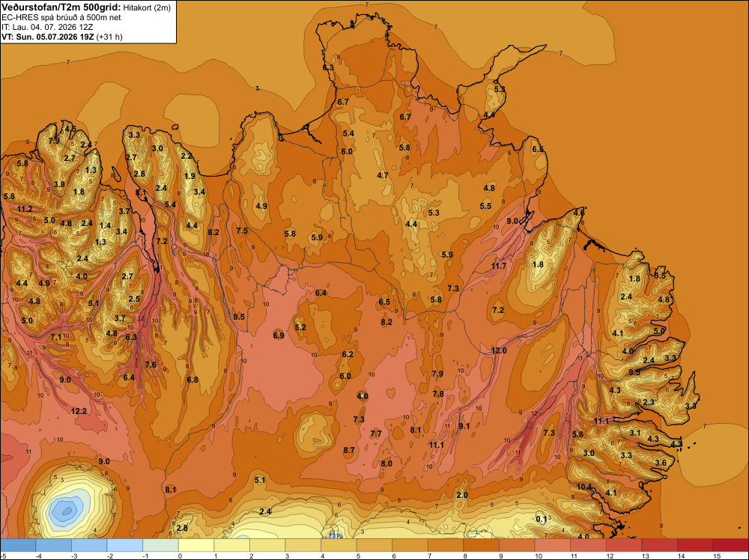Pick the darkest red legend swatch above 14
Viewport: 749px width, 560px height.
[x=730, y=545]
